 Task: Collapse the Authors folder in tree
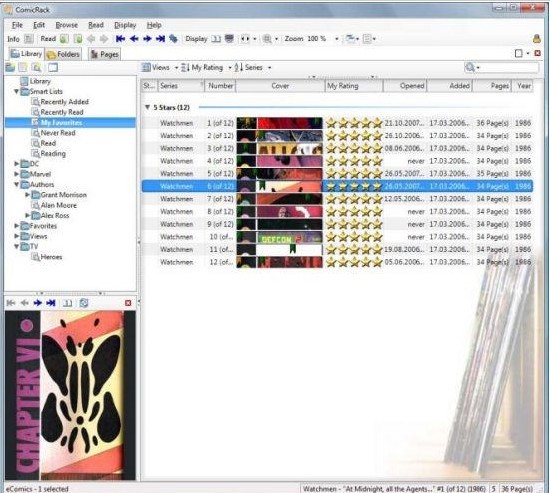16,184
